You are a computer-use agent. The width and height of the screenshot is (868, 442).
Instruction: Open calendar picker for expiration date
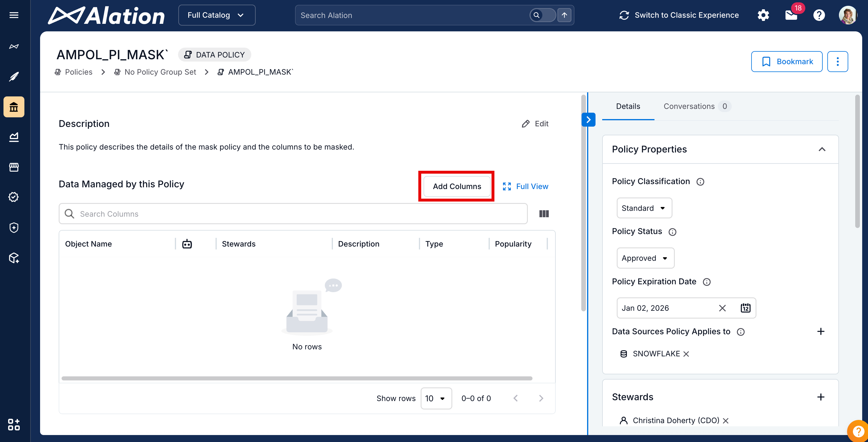(x=745, y=308)
